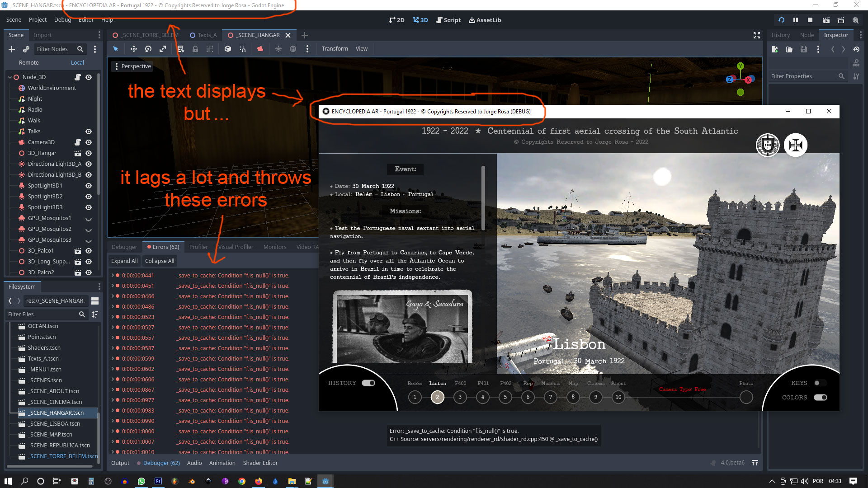This screenshot has height=488, width=868.
Task: Hide the Walk node with its eye icon
Action: click(x=89, y=120)
